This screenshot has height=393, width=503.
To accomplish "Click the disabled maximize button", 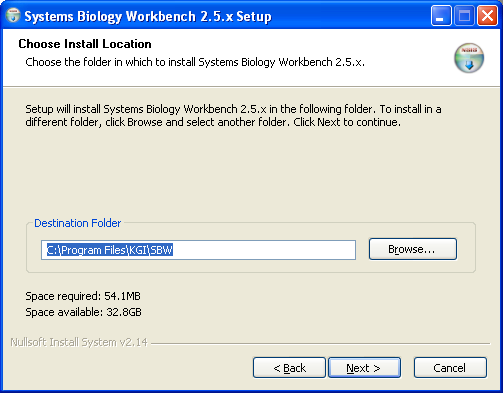I will (x=464, y=16).
